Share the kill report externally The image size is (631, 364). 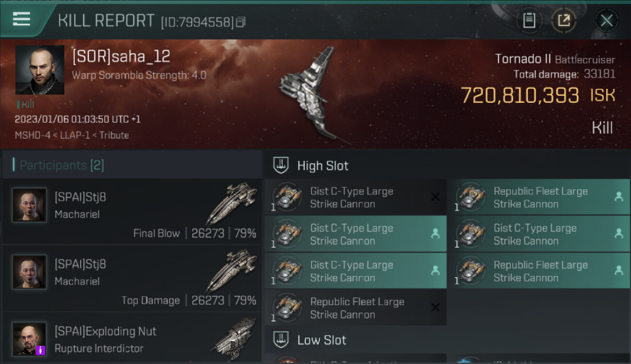click(564, 20)
